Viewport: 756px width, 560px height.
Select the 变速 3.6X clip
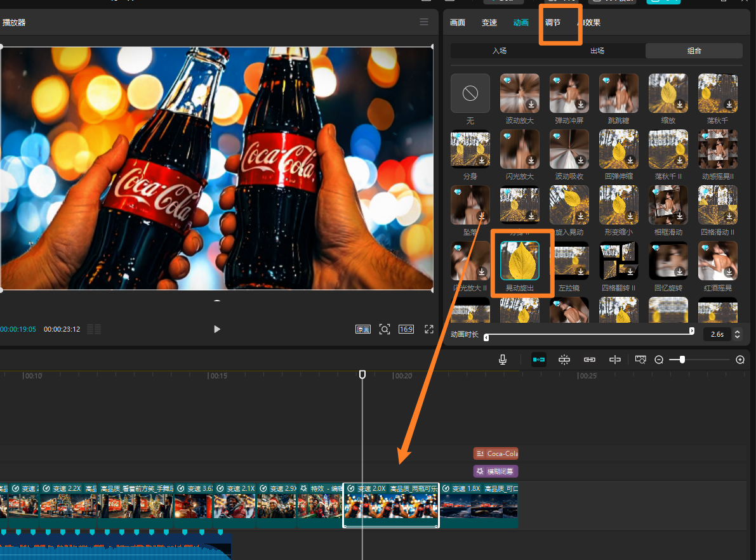click(194, 505)
